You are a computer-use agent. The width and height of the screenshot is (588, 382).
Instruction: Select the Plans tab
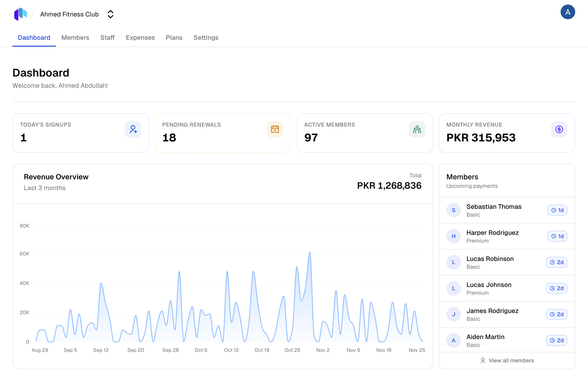174,37
